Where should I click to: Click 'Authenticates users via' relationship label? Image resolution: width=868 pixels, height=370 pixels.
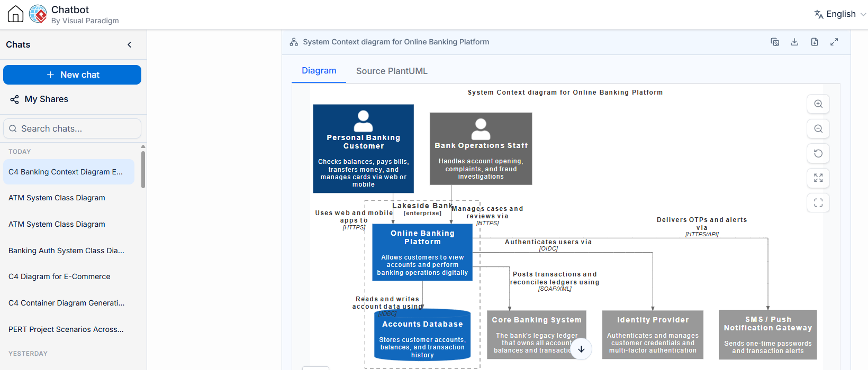[548, 242]
